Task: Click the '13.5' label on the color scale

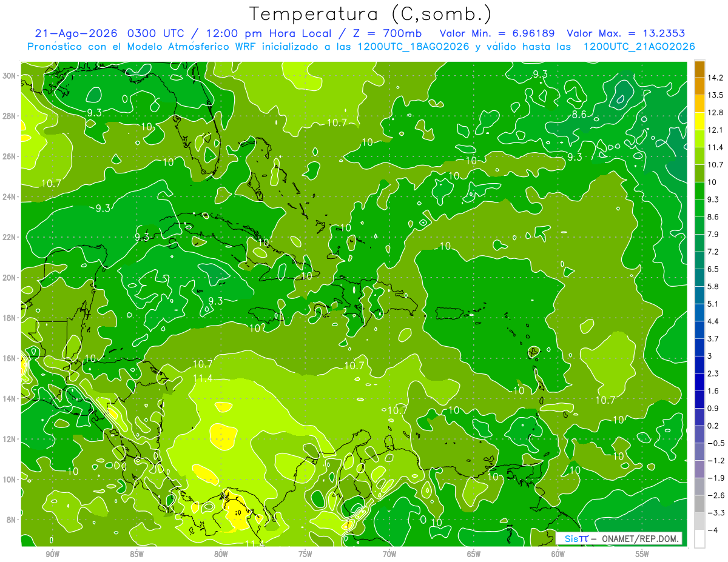Action: [716, 95]
